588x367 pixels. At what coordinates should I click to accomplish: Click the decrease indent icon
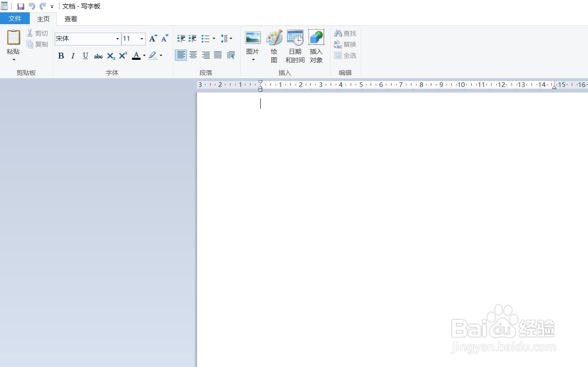click(181, 39)
